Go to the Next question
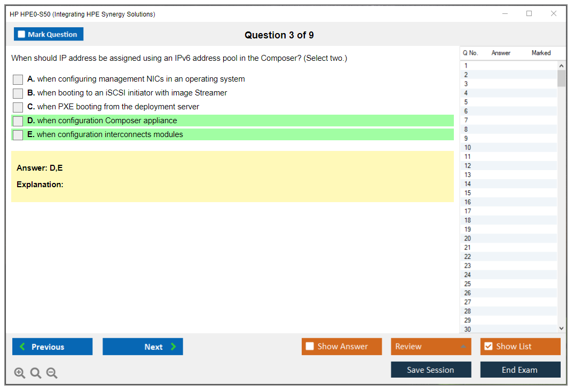Screen dimensions: 574x392 point(143,347)
